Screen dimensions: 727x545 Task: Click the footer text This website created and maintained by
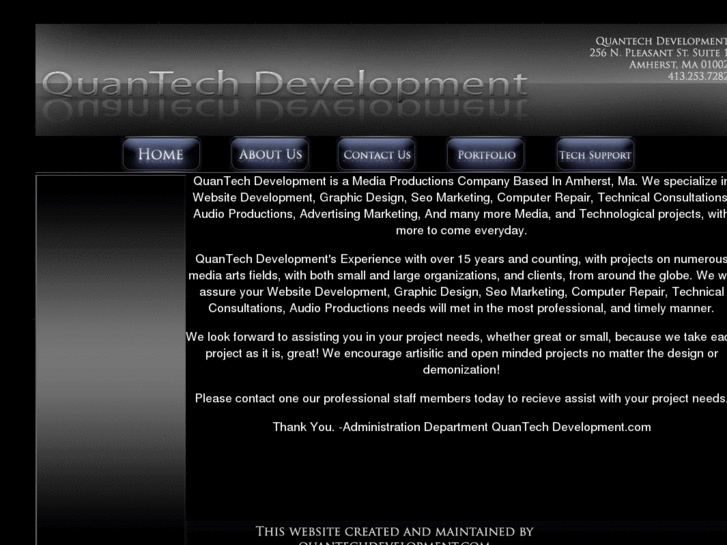pyautogui.click(x=395, y=532)
